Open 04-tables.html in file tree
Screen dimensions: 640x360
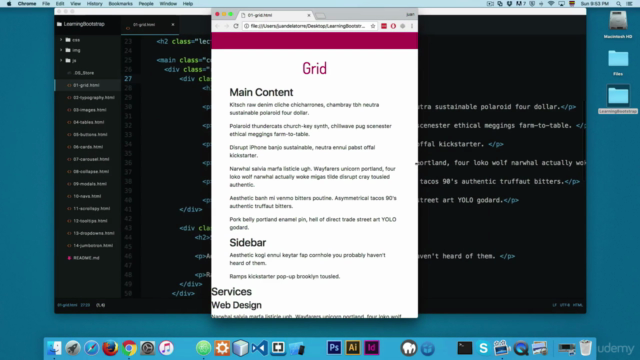pos(89,122)
